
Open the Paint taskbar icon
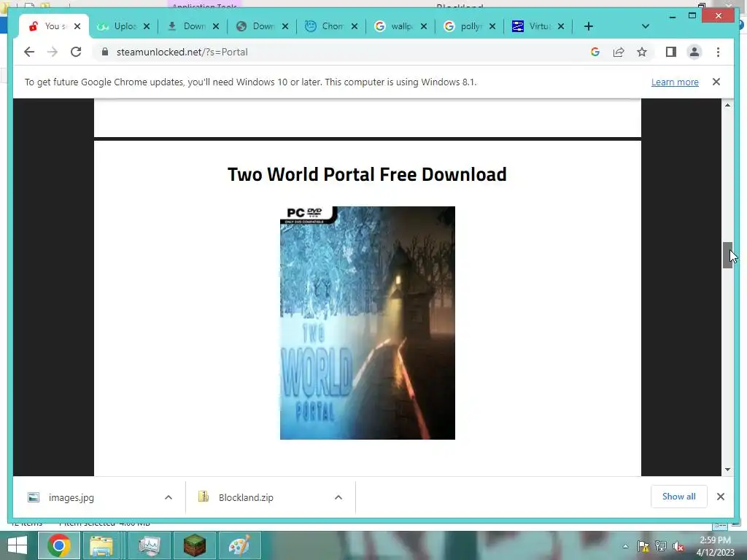tap(239, 545)
